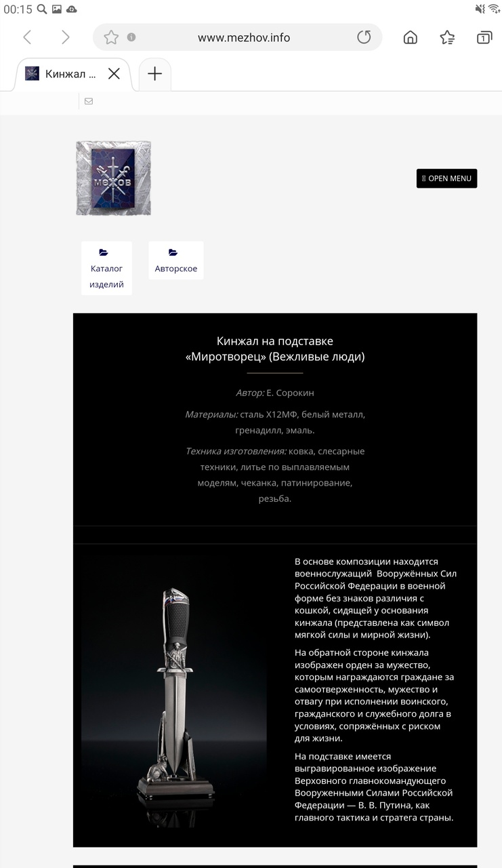
Task: View site info icon in address bar
Action: coord(131,37)
